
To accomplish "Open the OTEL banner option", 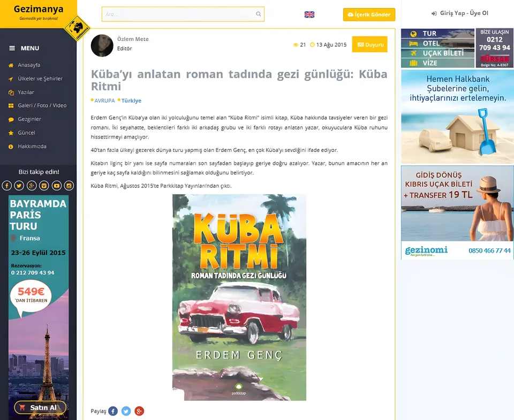I will (x=437, y=43).
